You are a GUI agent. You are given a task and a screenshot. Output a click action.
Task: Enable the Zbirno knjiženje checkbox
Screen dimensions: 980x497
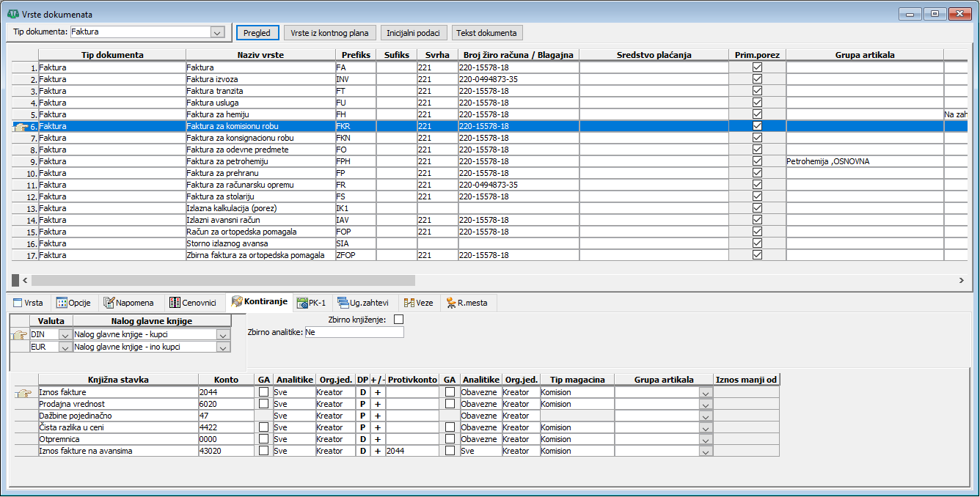(399, 320)
